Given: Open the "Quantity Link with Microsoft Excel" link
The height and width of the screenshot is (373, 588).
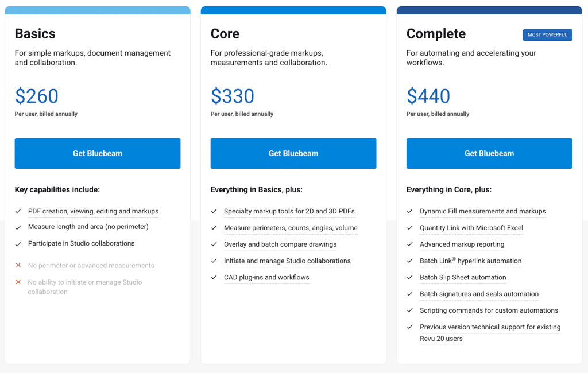Looking at the screenshot, I should point(471,228).
